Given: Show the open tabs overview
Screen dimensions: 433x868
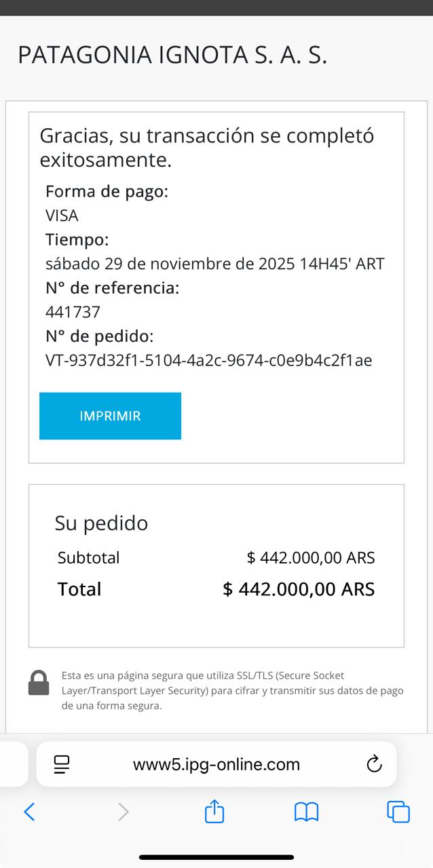Looking at the screenshot, I should tap(398, 812).
